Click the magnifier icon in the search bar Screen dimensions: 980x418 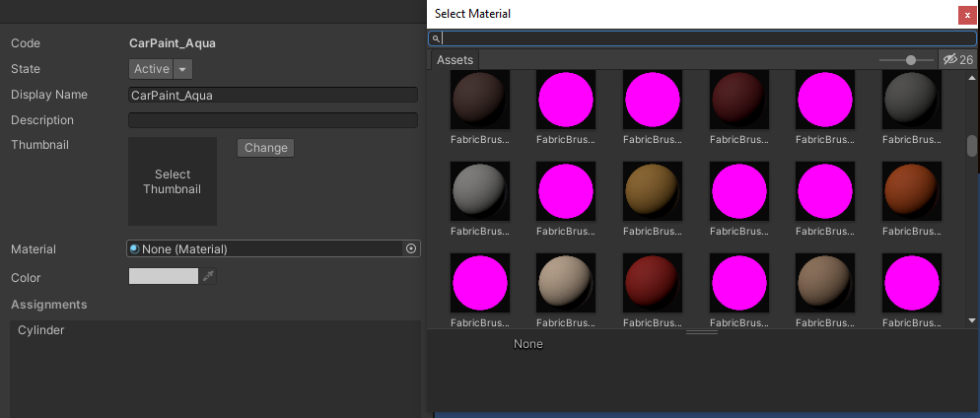[x=437, y=38]
